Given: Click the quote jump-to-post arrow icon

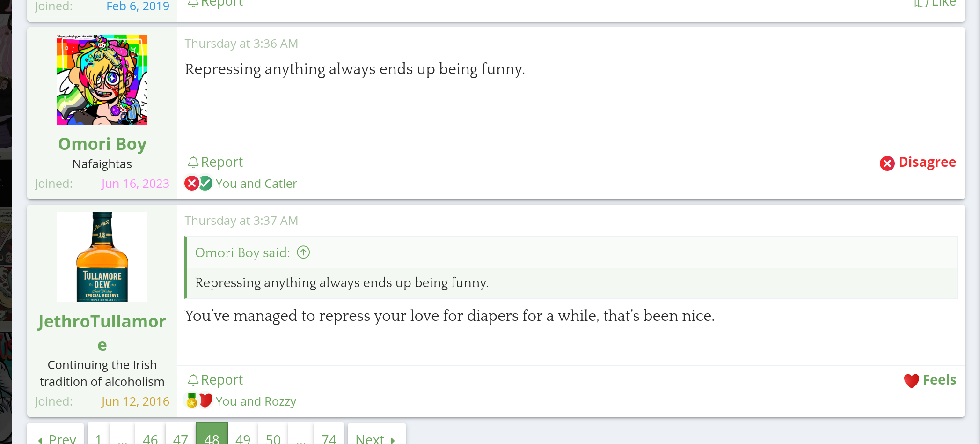Looking at the screenshot, I should click(x=303, y=252).
